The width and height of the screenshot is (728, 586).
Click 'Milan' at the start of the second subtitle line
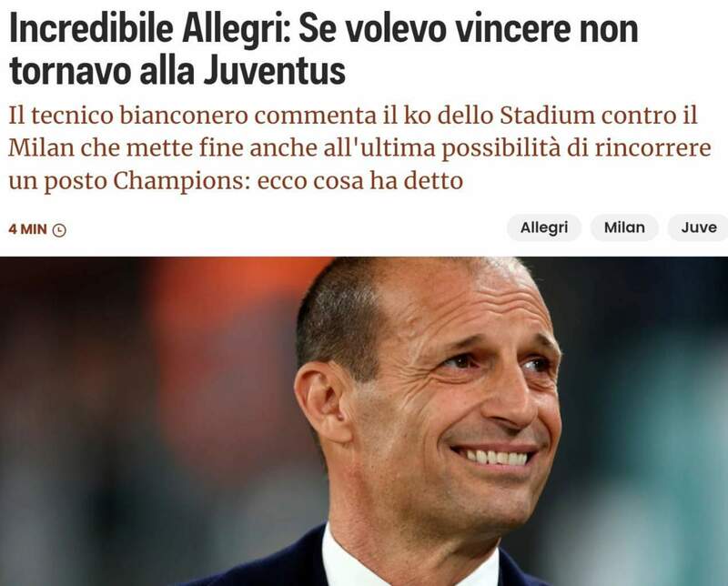coord(41,148)
